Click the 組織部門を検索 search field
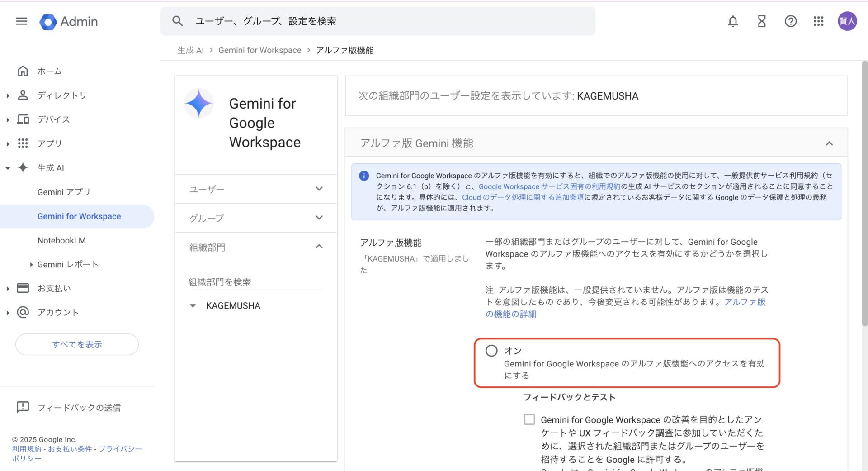Screen dimensions: 868x471 coord(222,281)
